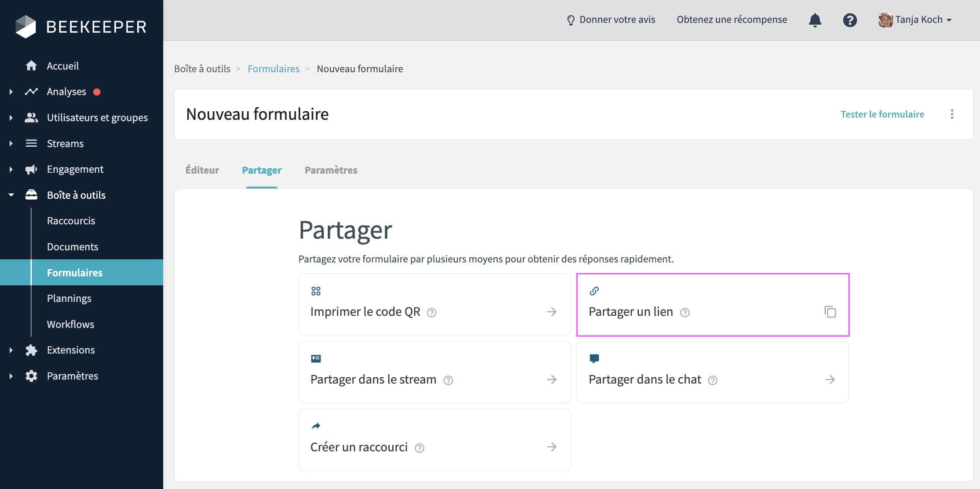This screenshot has height=489, width=980.
Task: Click the notification bell icon
Action: tap(815, 20)
